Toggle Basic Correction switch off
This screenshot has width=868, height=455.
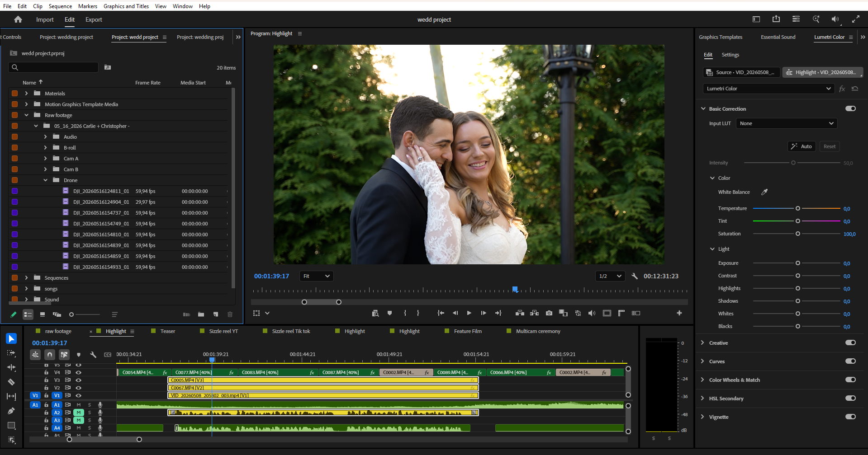pos(850,108)
